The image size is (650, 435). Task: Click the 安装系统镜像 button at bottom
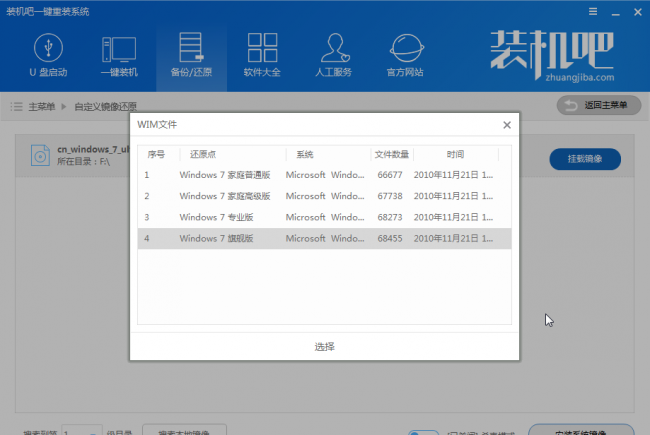(581, 430)
